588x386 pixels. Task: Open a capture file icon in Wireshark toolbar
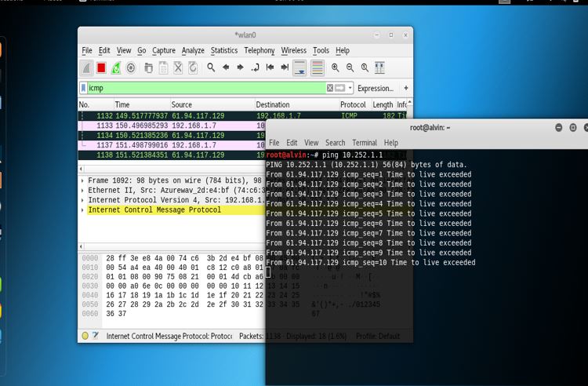click(x=148, y=68)
